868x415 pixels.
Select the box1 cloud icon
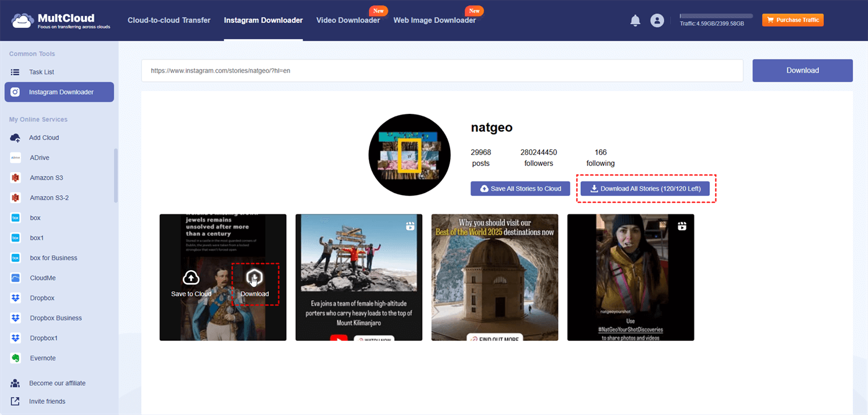coord(15,238)
